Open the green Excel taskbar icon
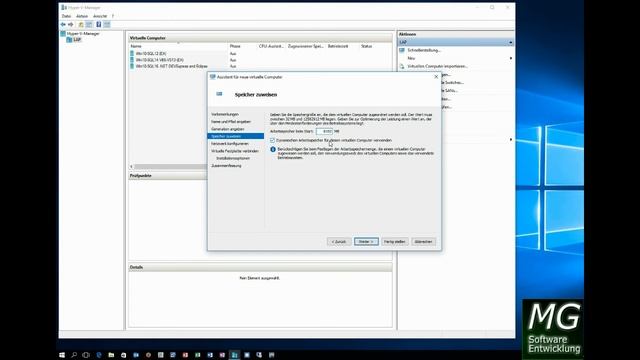Viewport: 640px width, 360px height. pyautogui.click(x=198, y=355)
